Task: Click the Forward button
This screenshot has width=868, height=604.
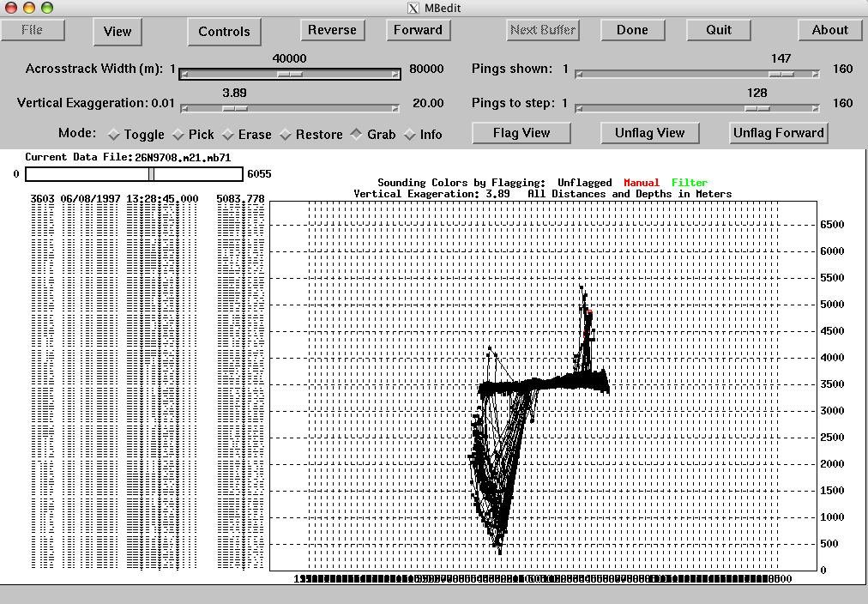Action: coord(418,30)
